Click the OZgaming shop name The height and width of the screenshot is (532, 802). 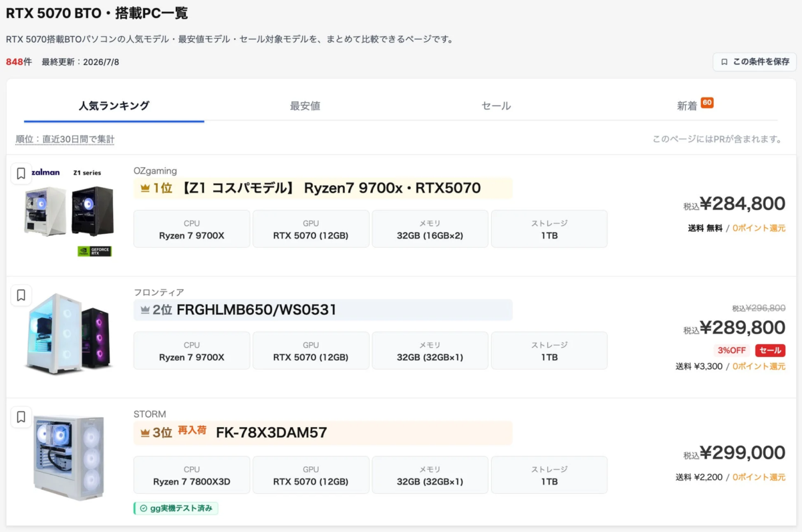pyautogui.click(x=155, y=171)
